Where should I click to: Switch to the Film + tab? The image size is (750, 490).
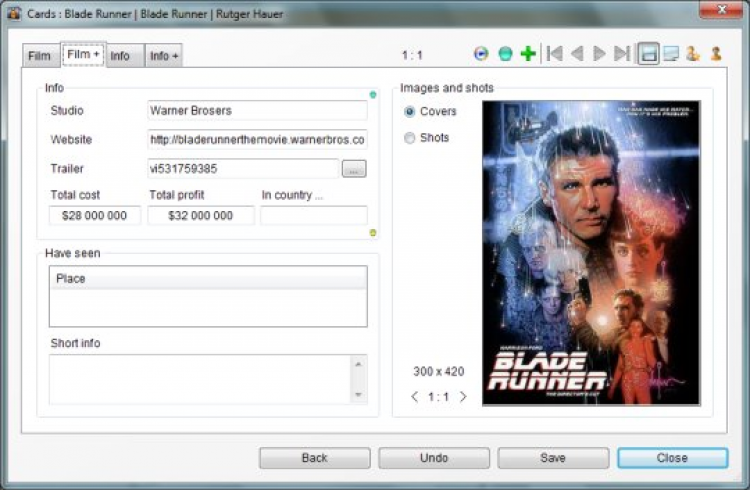tap(83, 55)
